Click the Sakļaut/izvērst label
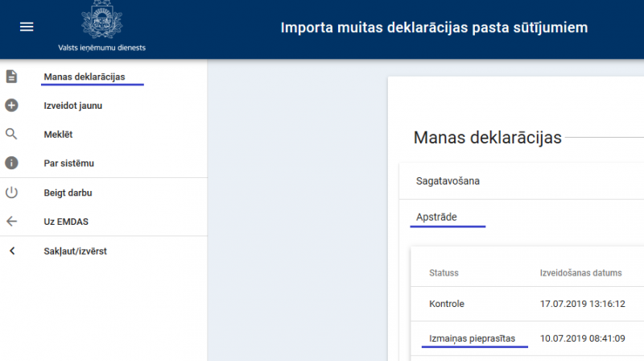 click(75, 251)
